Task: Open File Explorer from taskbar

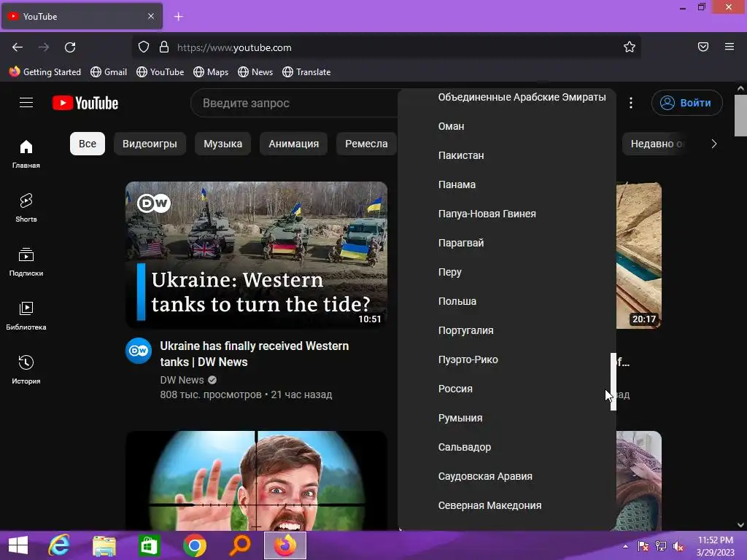Action: tap(104, 545)
